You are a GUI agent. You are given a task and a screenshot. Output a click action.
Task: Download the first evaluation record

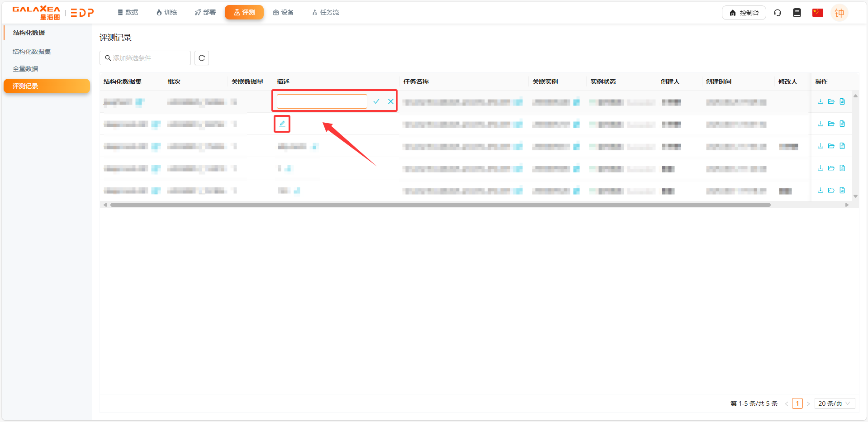pyautogui.click(x=820, y=101)
